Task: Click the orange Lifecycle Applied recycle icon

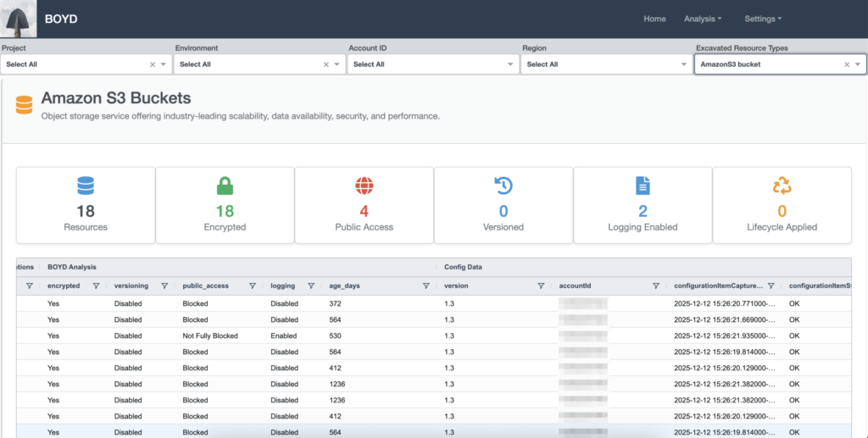Action: click(x=782, y=186)
